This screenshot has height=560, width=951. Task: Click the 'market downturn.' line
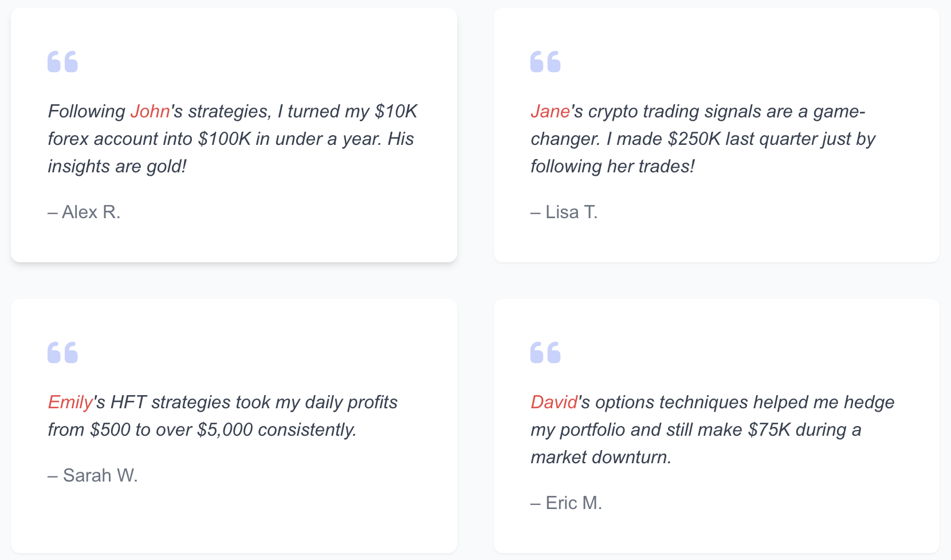coord(601,457)
